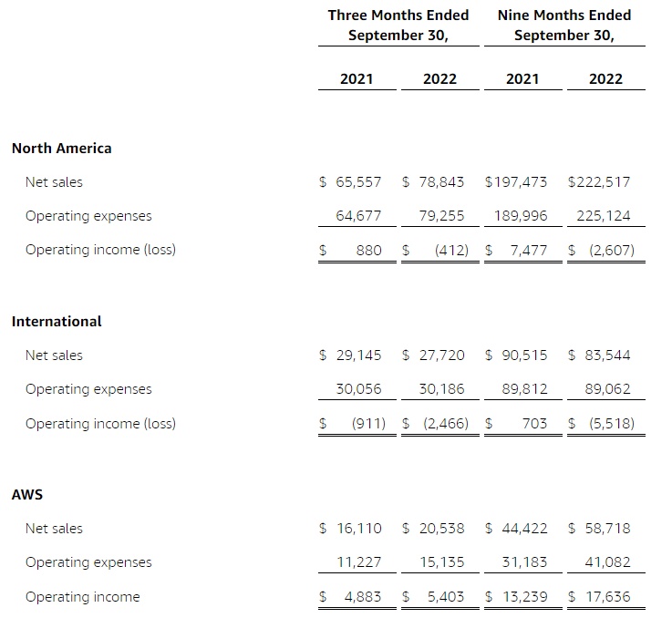Click the International section heading
The image size is (672, 618).
(57, 321)
